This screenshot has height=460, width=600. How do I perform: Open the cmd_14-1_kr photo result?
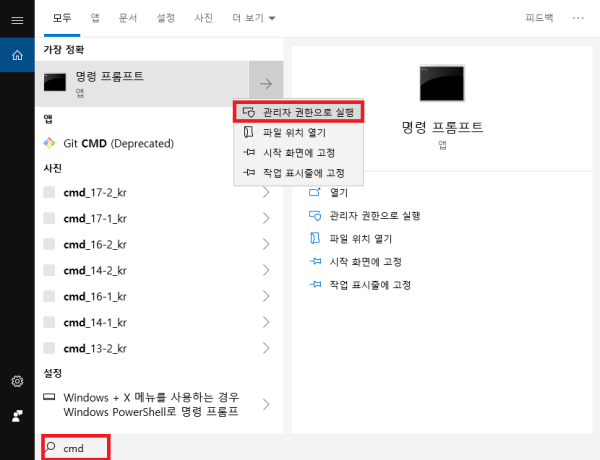[95, 322]
